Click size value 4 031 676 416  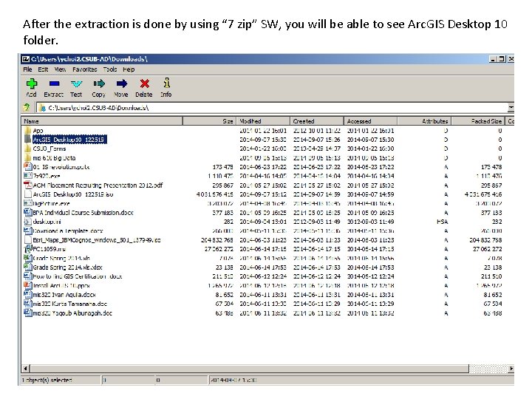(215, 194)
